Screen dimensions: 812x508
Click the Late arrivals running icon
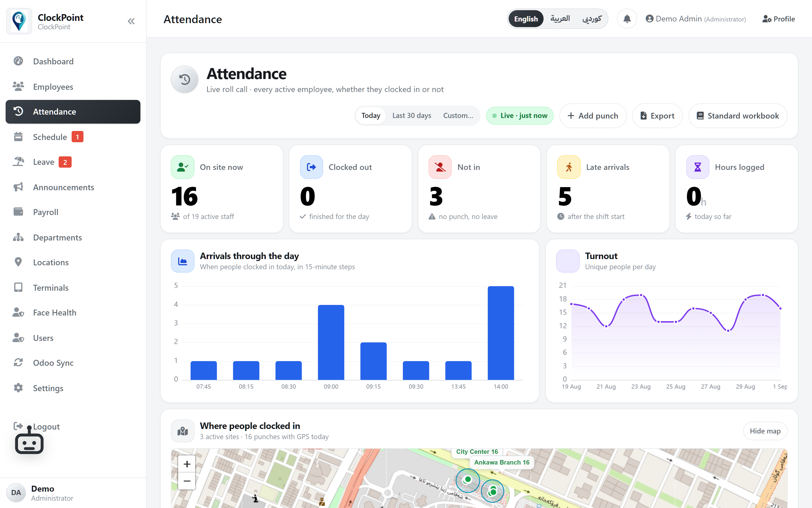569,167
